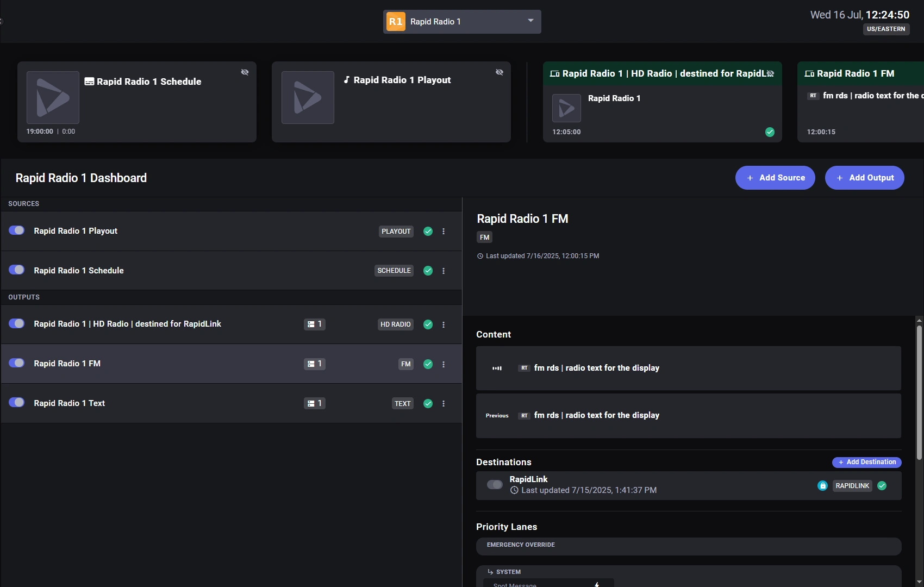Image resolution: width=924 pixels, height=587 pixels.
Task: Open the more options menu for Schedule row
Action: click(444, 271)
